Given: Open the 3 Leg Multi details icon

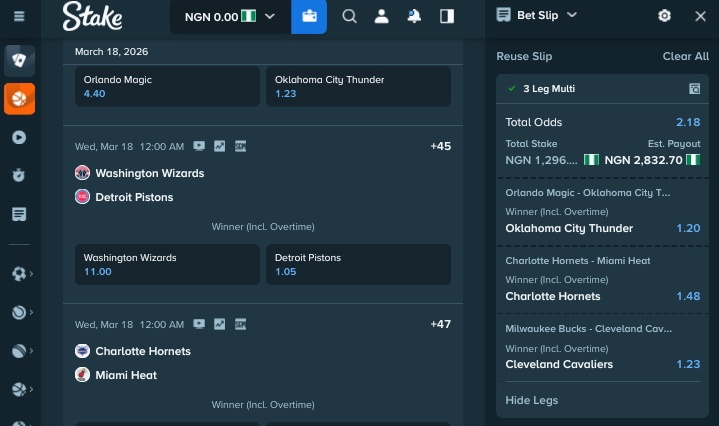Looking at the screenshot, I should 695,89.
